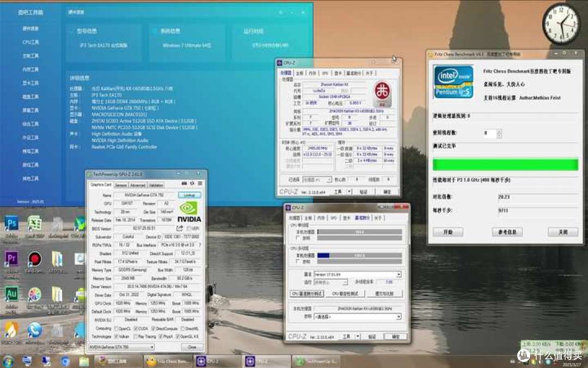Switch to Validation tab in GPU-Z
Image resolution: width=588 pixels, height=368 pixels.
pos(156,185)
